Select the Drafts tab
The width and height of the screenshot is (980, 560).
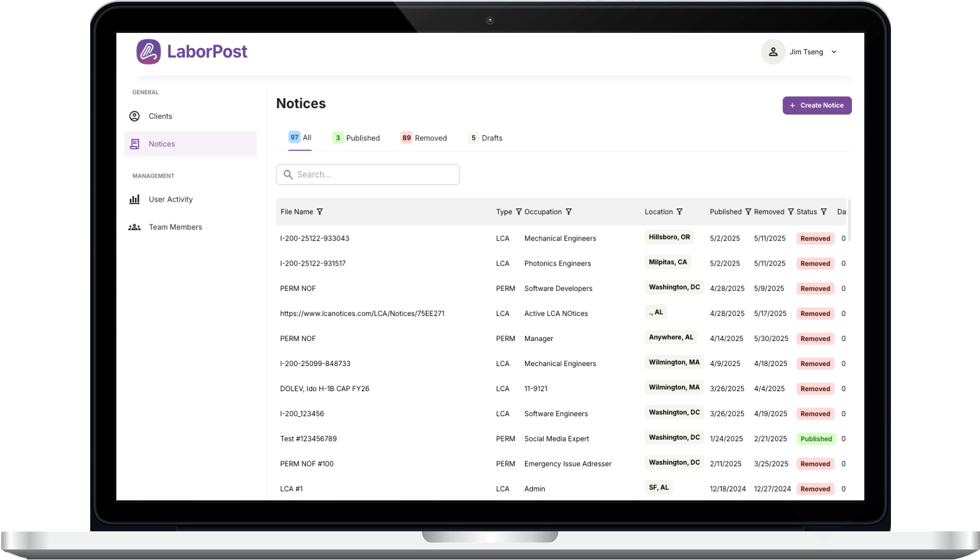click(486, 138)
